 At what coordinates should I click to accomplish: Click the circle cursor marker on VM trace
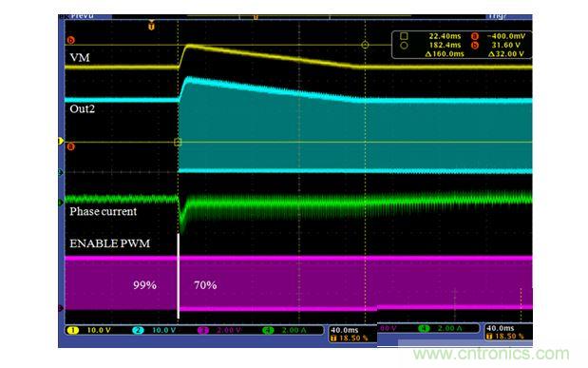(x=365, y=45)
